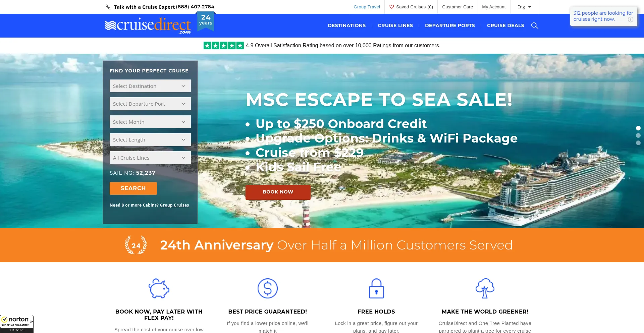Viewport: 644px width, 333px height.
Task: Click the padlock Free Holds icon
Action: 376,288
